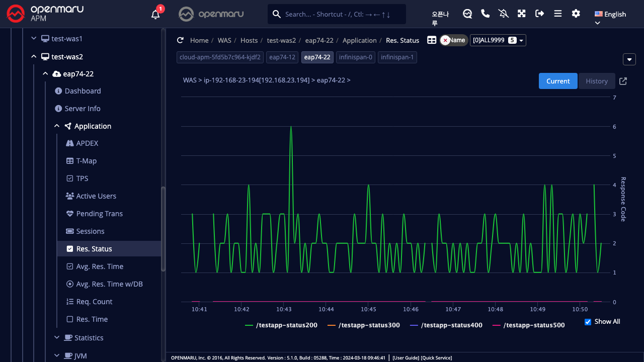Image resolution: width=644 pixels, height=362 pixels.
Task: Click the muted alarm bell icon
Action: [x=504, y=14]
